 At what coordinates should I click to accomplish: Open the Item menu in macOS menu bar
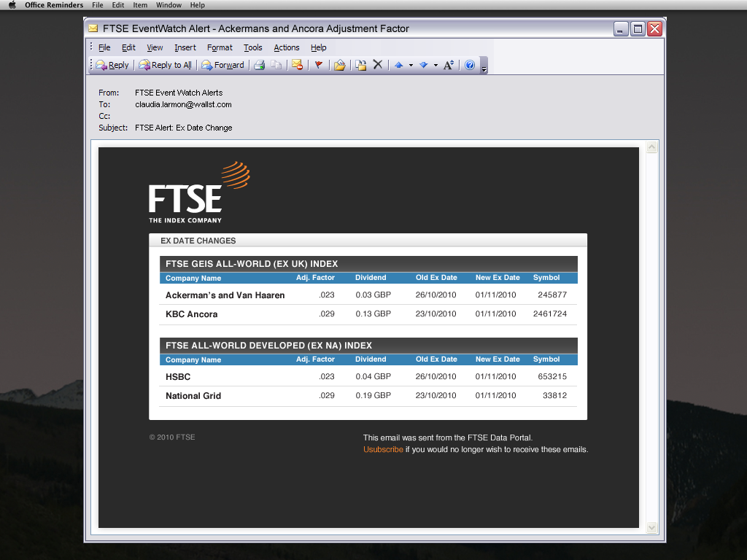click(140, 5)
